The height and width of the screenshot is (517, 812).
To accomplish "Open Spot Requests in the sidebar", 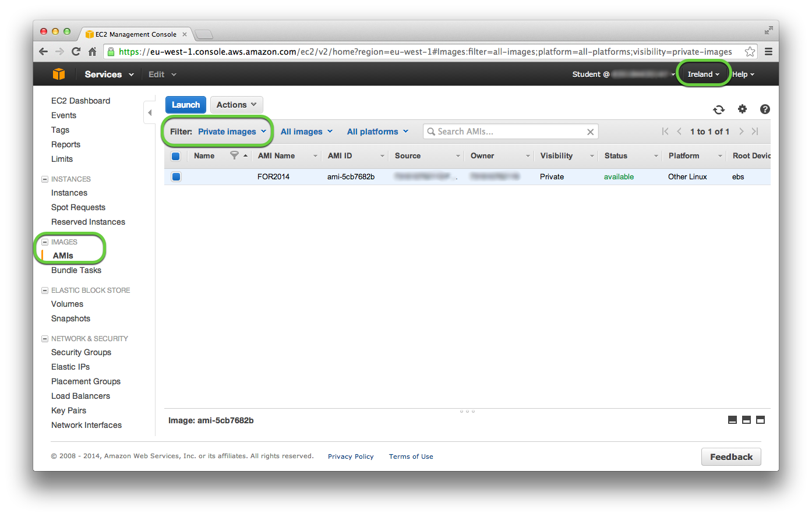I will pyautogui.click(x=78, y=207).
